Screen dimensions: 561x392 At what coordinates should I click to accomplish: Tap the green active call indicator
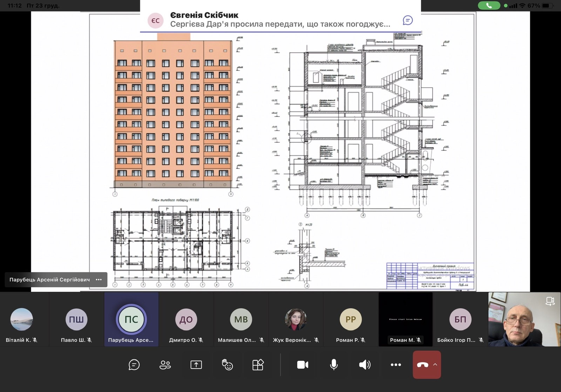pyautogui.click(x=489, y=6)
